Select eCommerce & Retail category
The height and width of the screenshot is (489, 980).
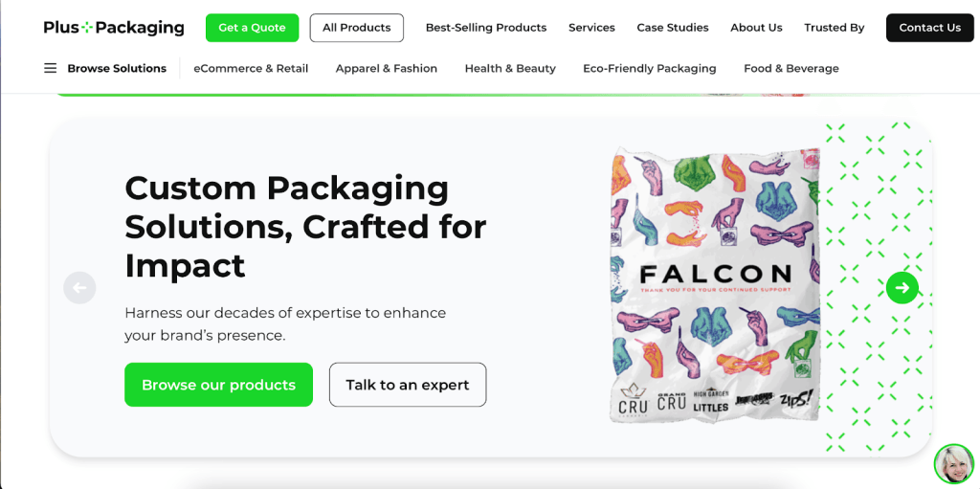coord(251,69)
